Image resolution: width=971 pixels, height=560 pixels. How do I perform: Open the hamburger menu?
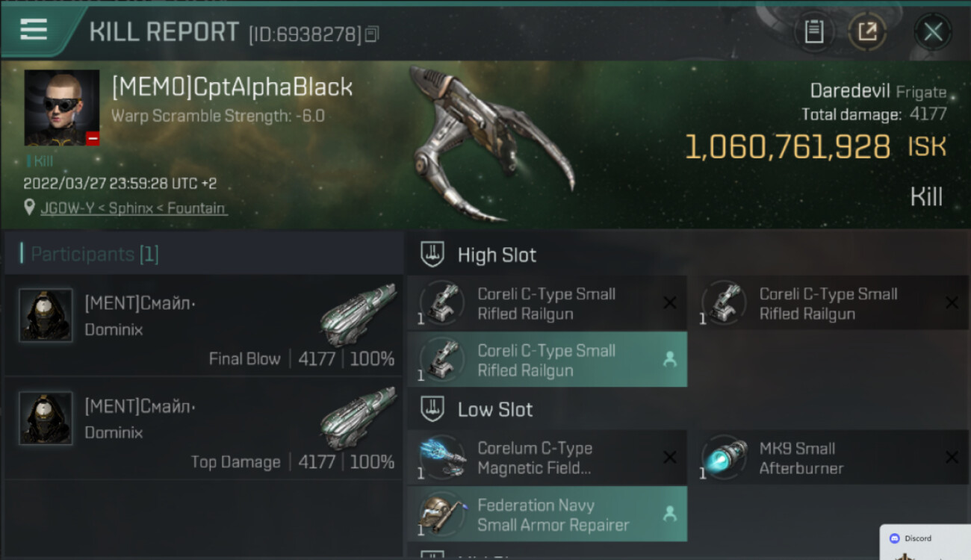click(34, 30)
